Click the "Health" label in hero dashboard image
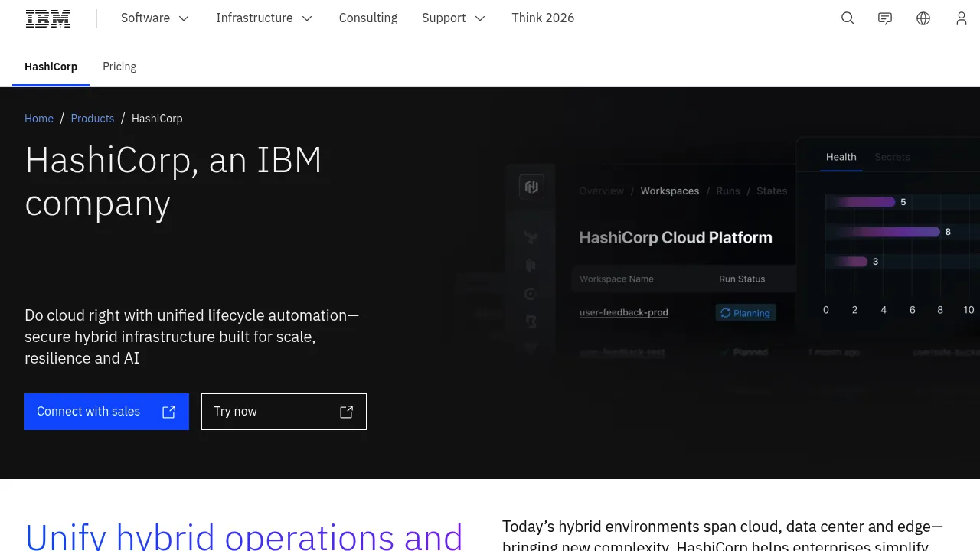Screen dimensions: 980x551 (841, 157)
